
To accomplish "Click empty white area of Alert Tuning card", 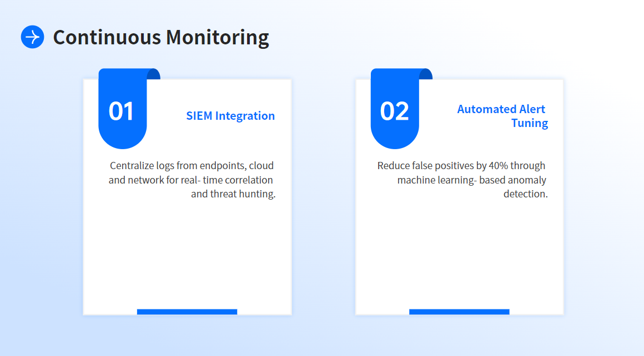I will pyautogui.click(x=459, y=255).
